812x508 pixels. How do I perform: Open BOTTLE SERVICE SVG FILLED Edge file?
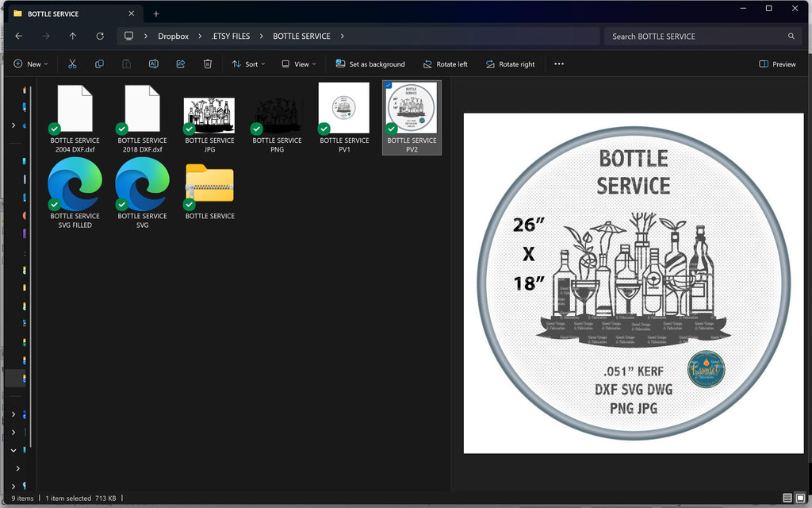pos(75,193)
